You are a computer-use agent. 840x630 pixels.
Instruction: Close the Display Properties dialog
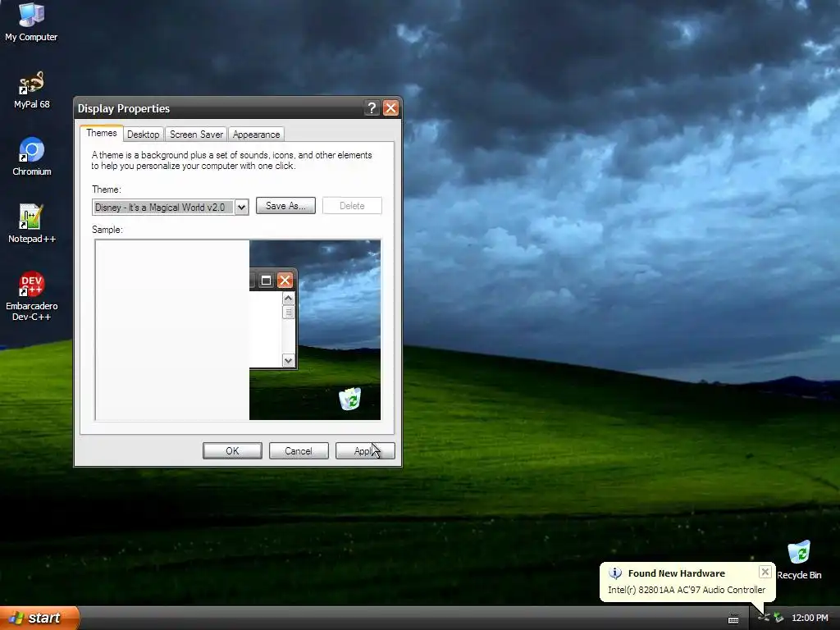391,108
